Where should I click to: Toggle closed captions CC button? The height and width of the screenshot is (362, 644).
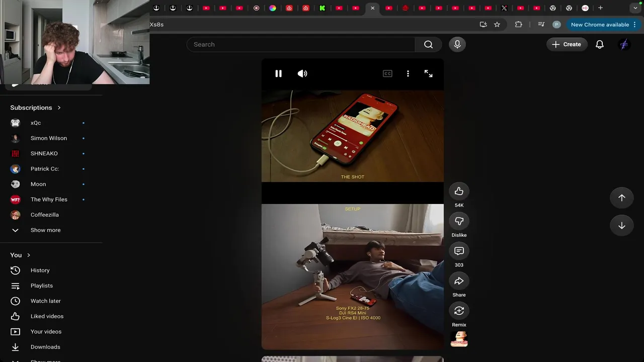[387, 73]
